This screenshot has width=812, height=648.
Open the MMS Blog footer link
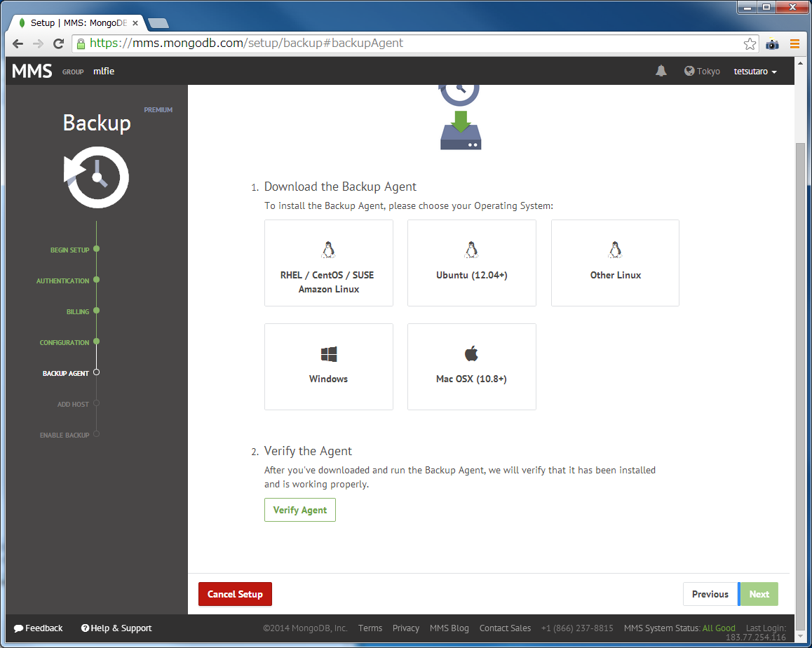(449, 628)
